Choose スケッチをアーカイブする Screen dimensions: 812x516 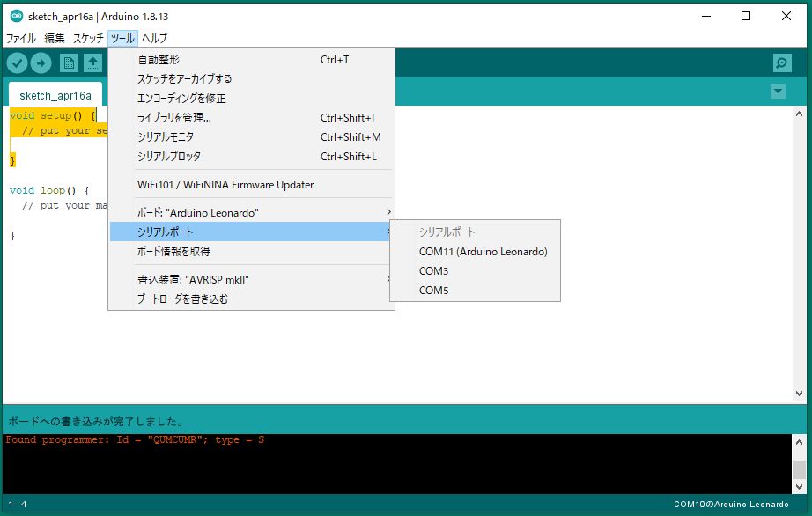click(x=252, y=78)
